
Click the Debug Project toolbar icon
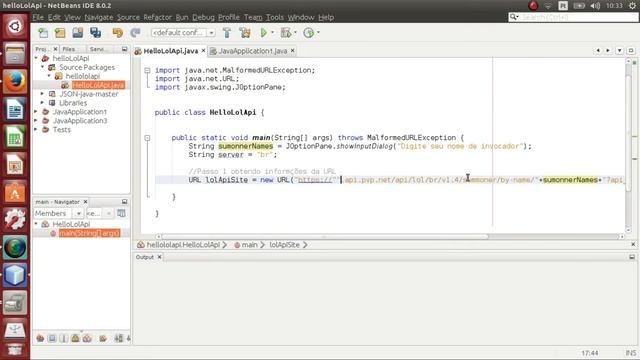[286, 33]
